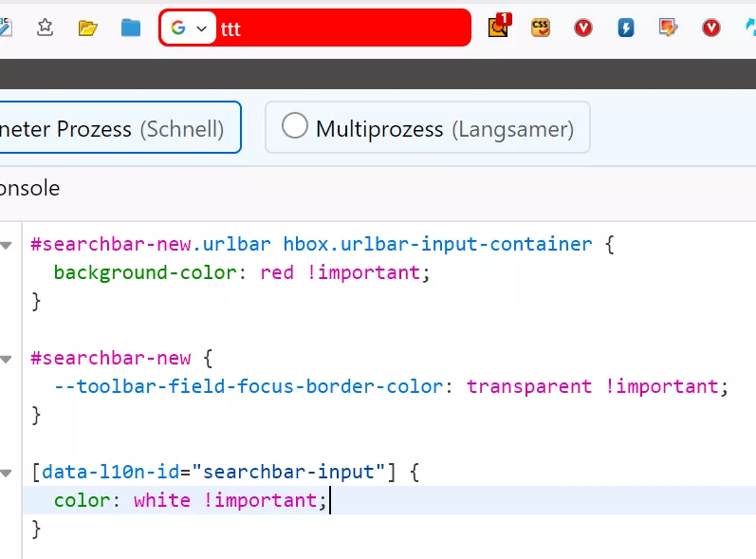Click the CSS extension icon
Screen dimensions: 756x559
click(541, 28)
